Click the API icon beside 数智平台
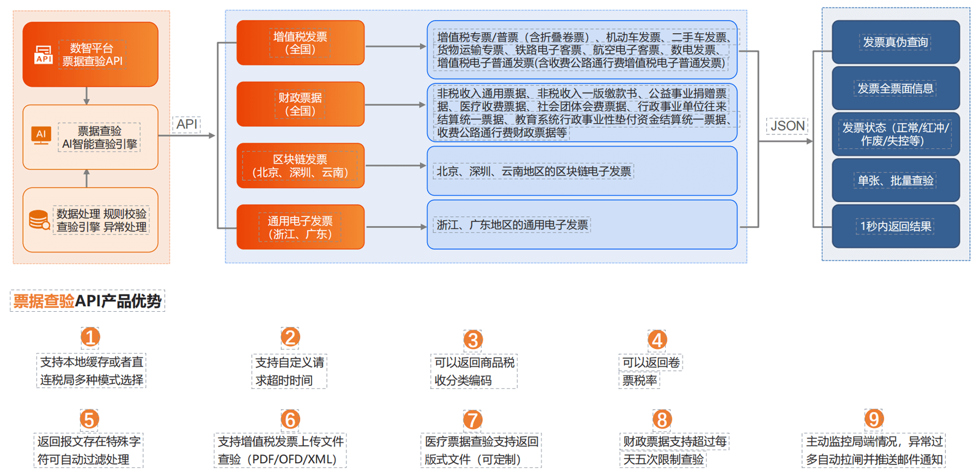Viewport: 980px width, 476px height. pyautogui.click(x=43, y=55)
